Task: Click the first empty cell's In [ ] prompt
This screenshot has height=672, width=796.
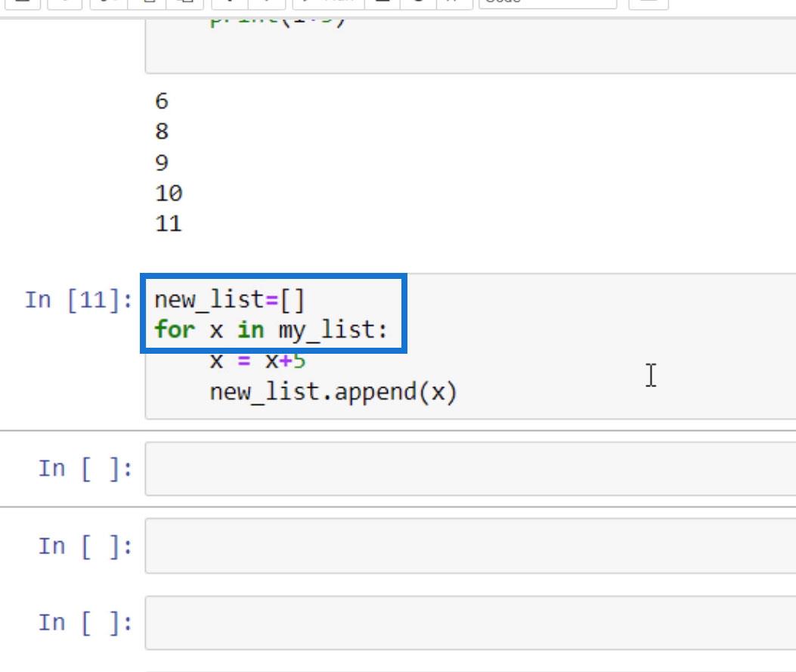Action: [85, 469]
